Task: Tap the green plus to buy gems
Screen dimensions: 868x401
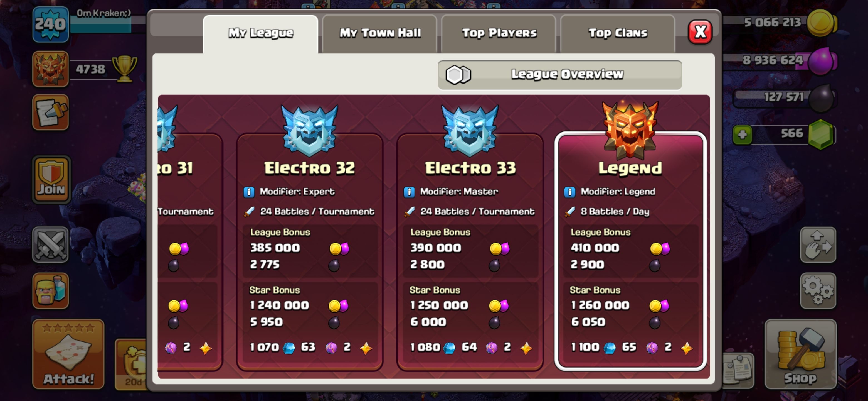Action: pyautogui.click(x=742, y=135)
